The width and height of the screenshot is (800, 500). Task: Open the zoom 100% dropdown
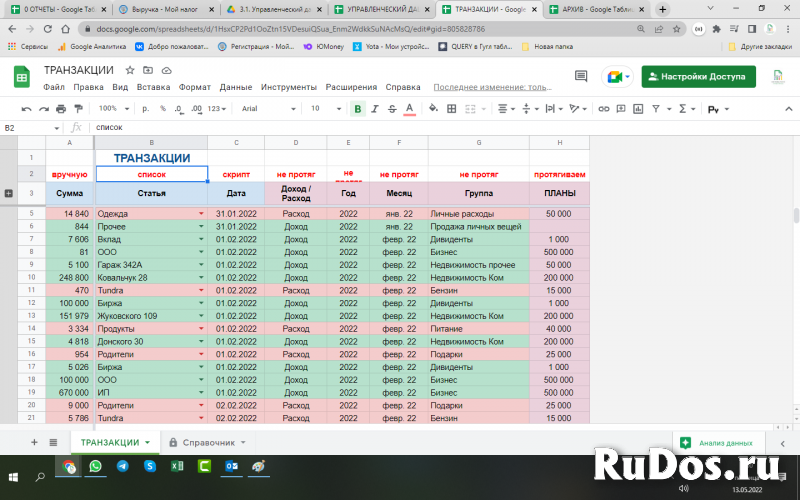(112, 108)
